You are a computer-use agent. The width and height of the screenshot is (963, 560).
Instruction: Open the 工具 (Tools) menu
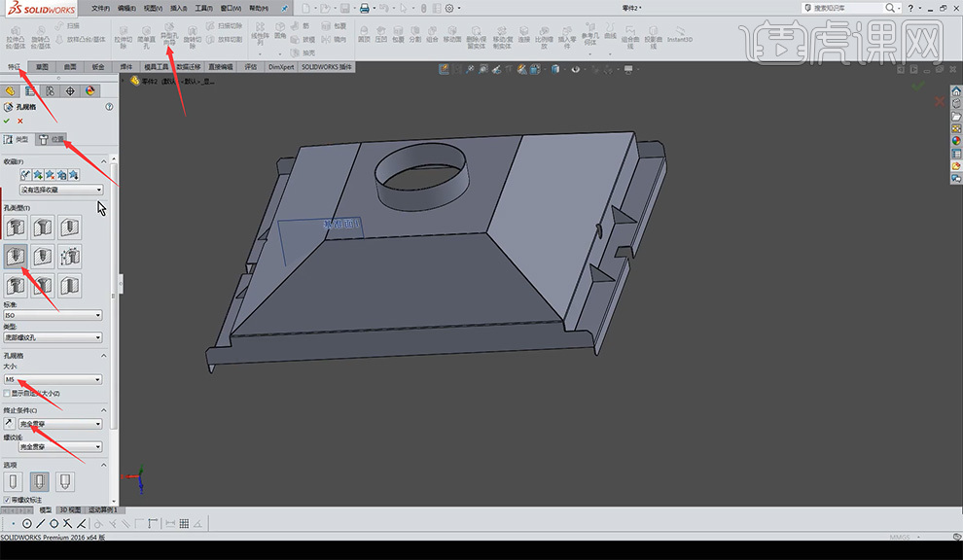tap(203, 8)
